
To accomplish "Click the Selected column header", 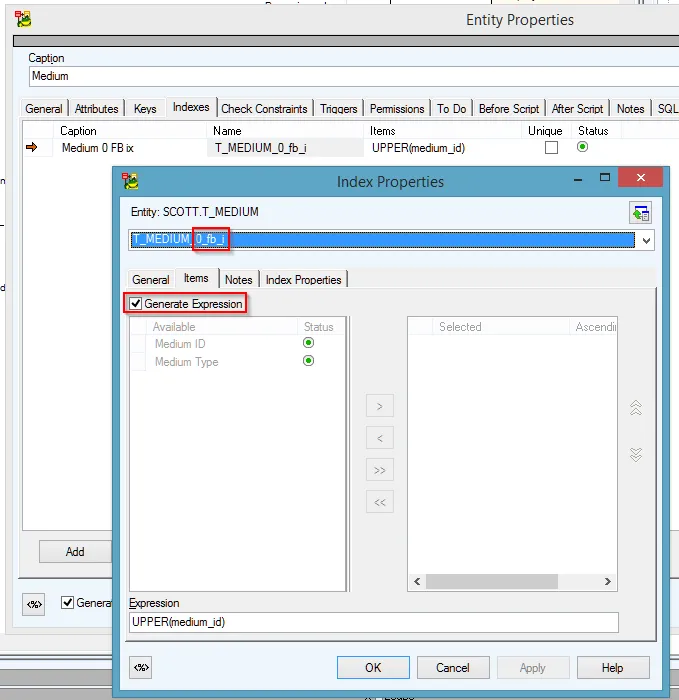I will (x=500, y=327).
